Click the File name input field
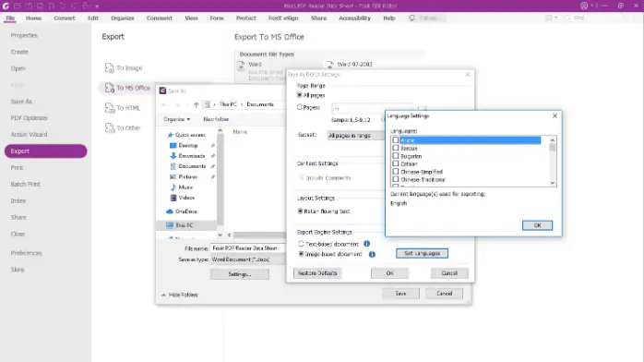The width and height of the screenshot is (644, 362). 247,248
